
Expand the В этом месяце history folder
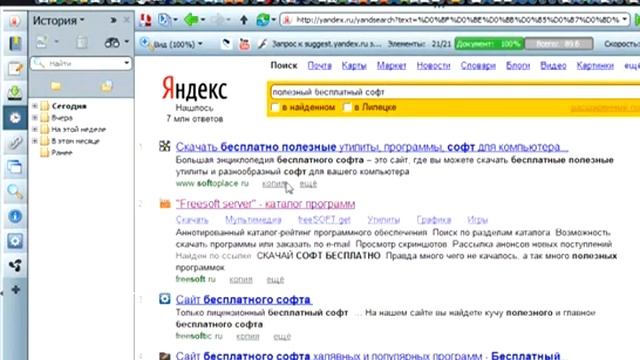[x=35, y=141]
